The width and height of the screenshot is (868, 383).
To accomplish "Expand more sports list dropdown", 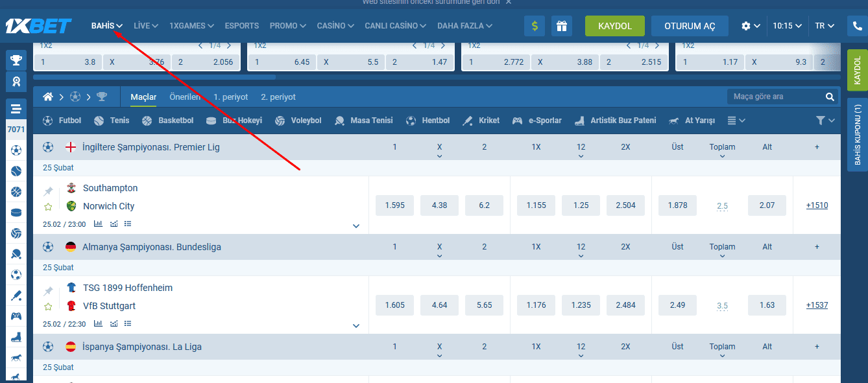I will coord(736,121).
